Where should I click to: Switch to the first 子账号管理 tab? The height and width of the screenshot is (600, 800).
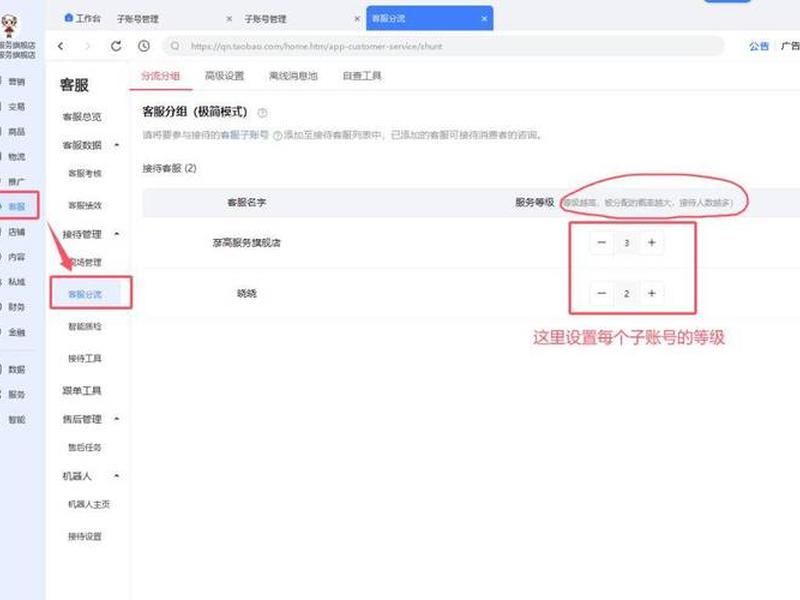click(x=138, y=19)
